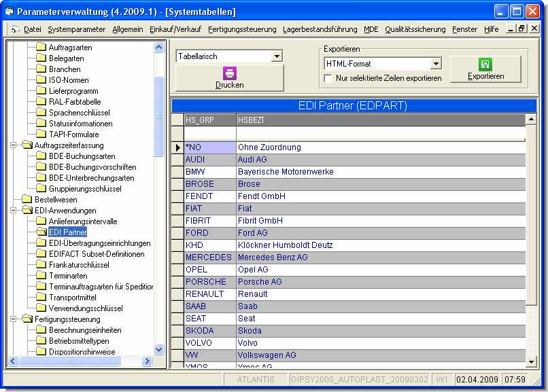
Task: Click the folder icon of Terminarten
Action: click(41, 275)
